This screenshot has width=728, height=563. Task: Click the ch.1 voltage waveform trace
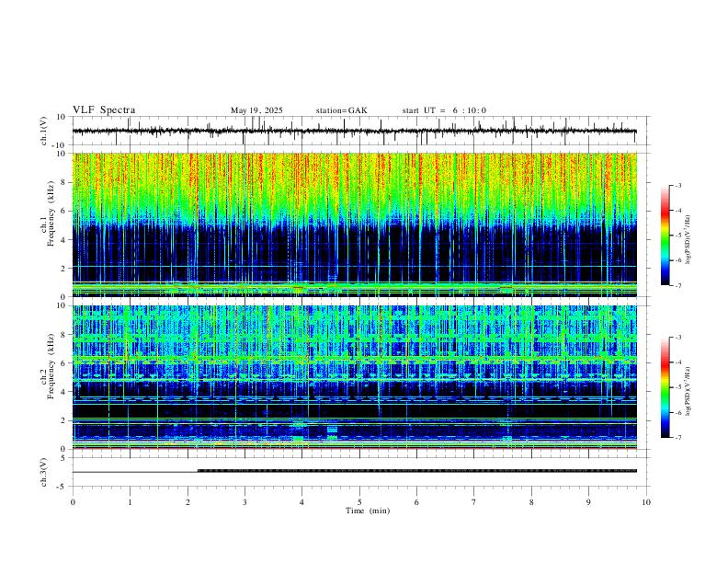[354, 131]
